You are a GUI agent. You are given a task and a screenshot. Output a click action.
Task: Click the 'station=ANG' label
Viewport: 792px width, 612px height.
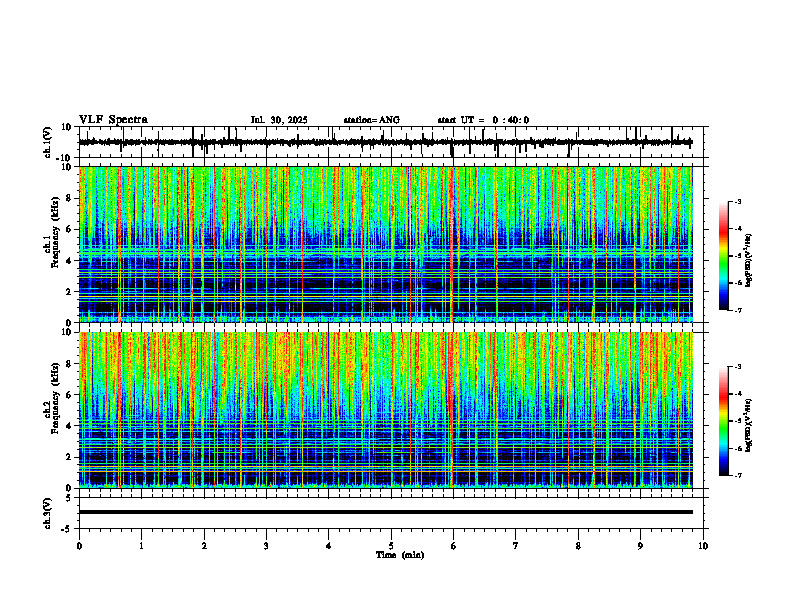(x=372, y=120)
